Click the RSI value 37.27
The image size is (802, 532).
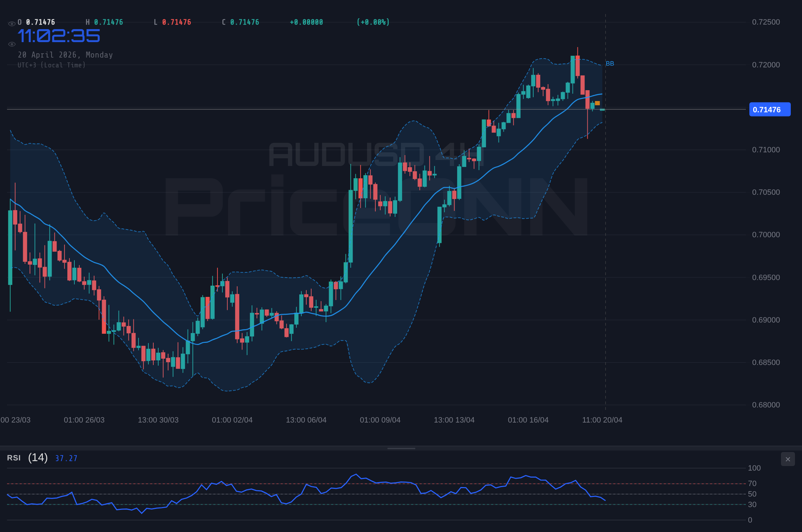[66, 458]
